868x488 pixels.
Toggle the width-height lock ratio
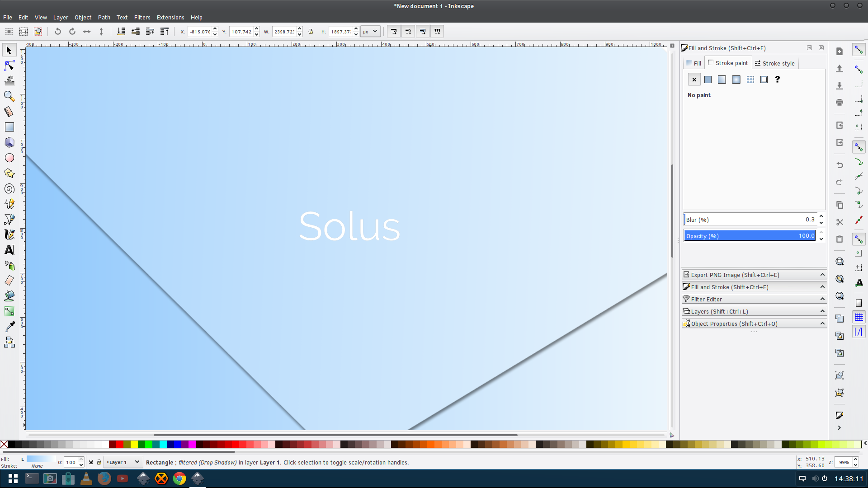(311, 32)
